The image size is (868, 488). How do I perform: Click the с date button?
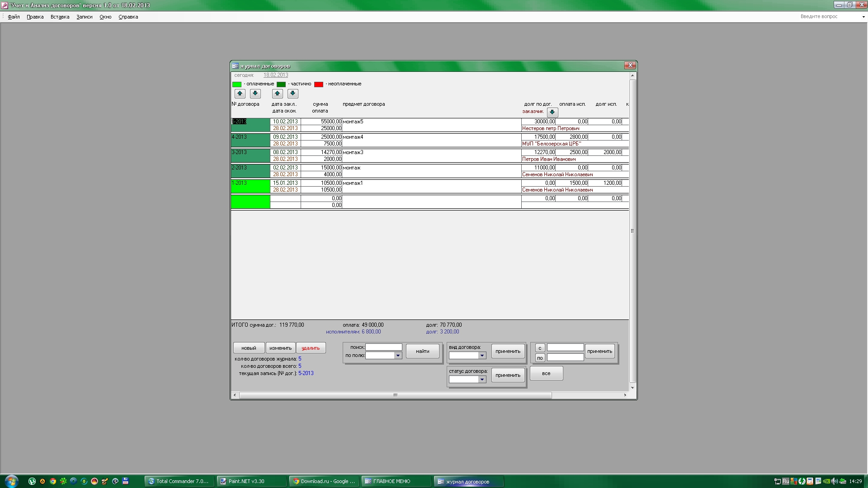tap(540, 348)
